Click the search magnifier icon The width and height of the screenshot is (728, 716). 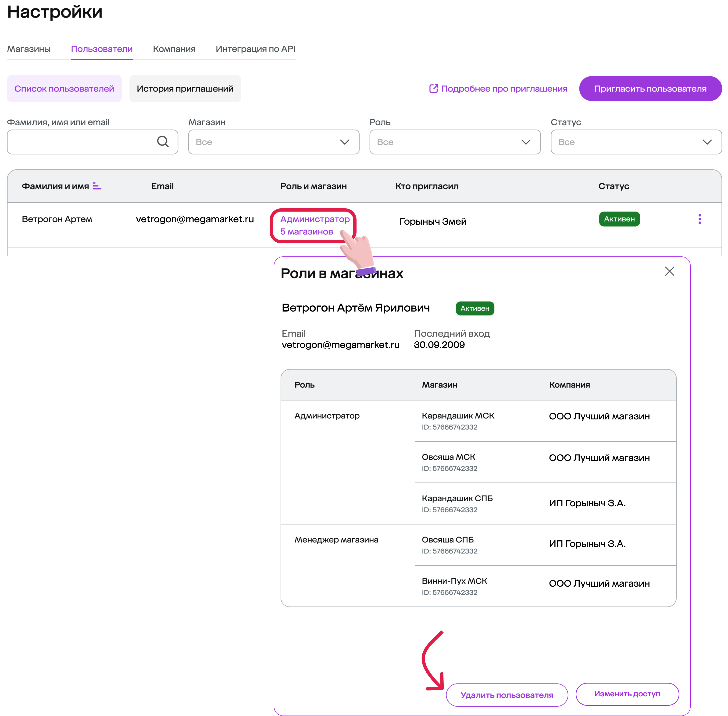pos(163,142)
